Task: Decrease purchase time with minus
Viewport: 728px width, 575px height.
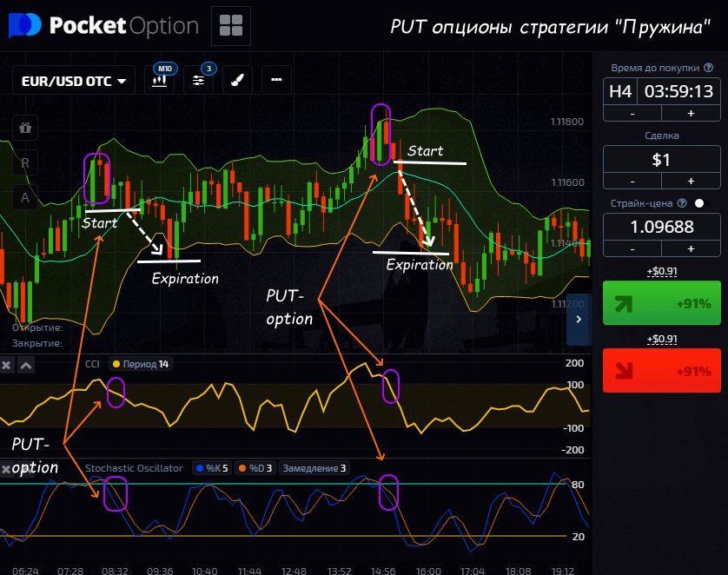Action: coord(632,114)
